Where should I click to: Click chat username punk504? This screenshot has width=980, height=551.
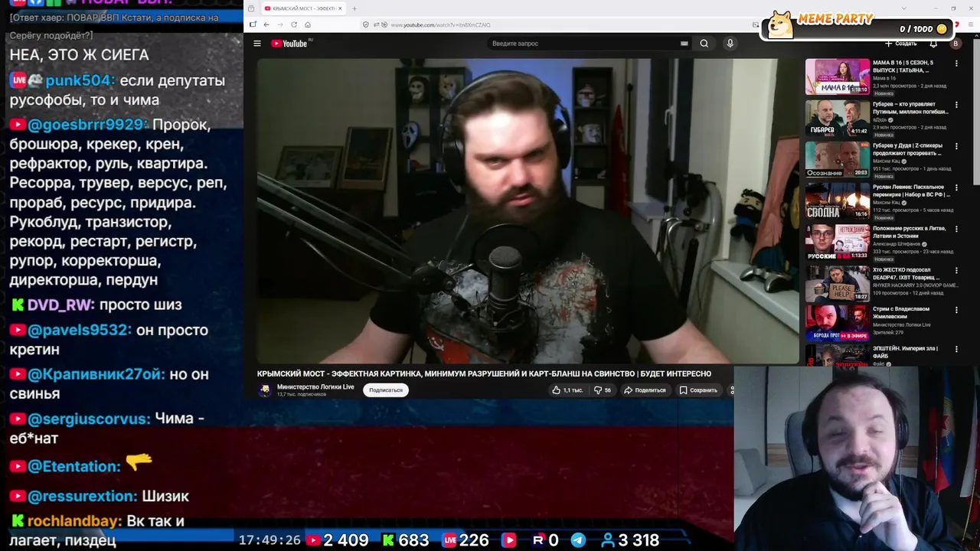pos(80,80)
